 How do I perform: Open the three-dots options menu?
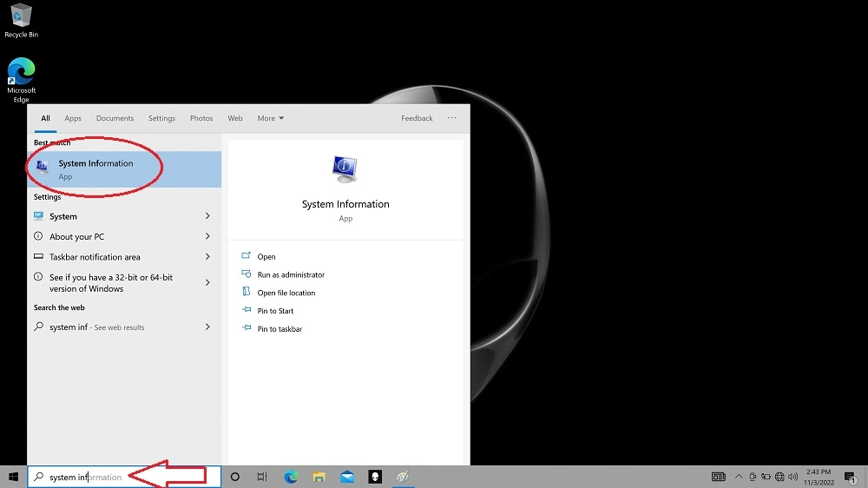[451, 118]
